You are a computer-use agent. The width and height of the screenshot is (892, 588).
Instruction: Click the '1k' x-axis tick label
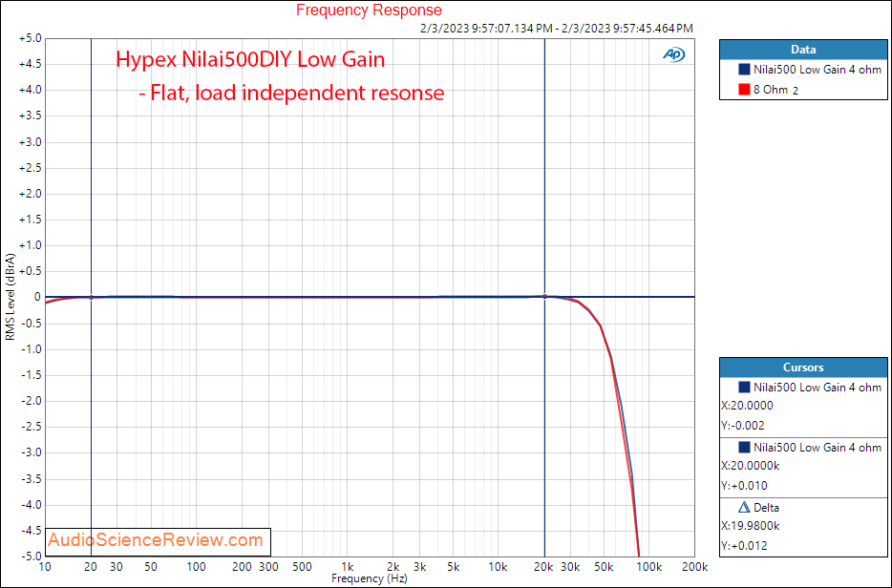[x=347, y=567]
